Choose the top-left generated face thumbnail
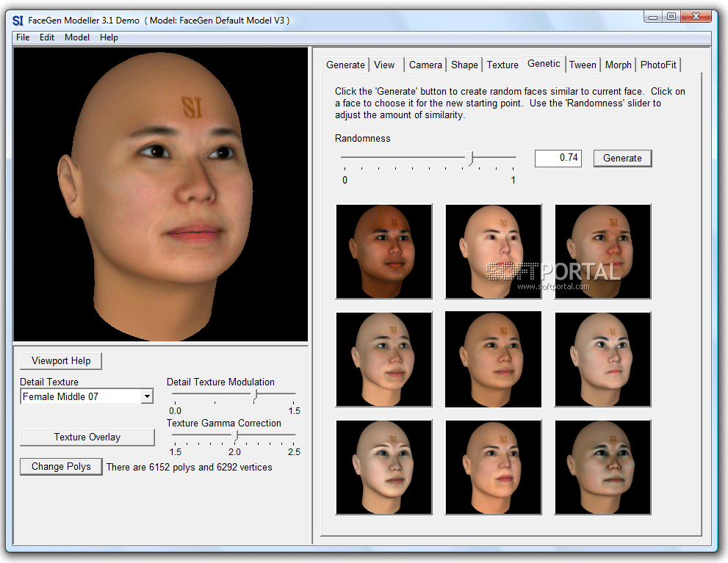 pos(384,252)
